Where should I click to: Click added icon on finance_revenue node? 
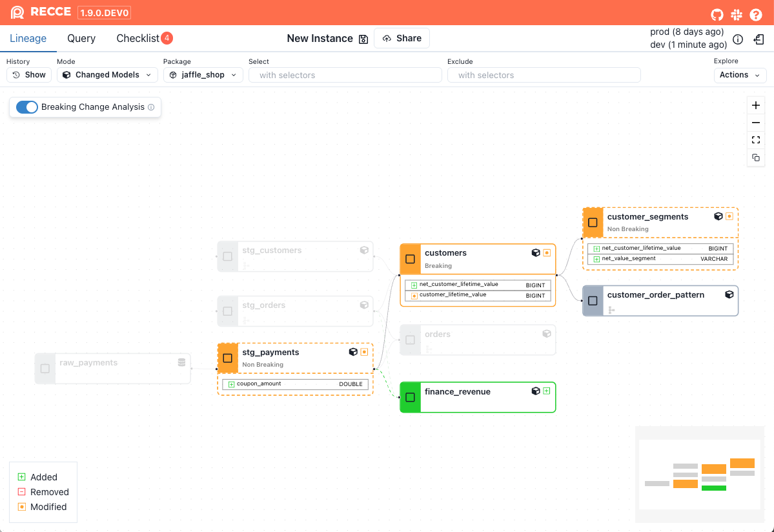(x=547, y=391)
